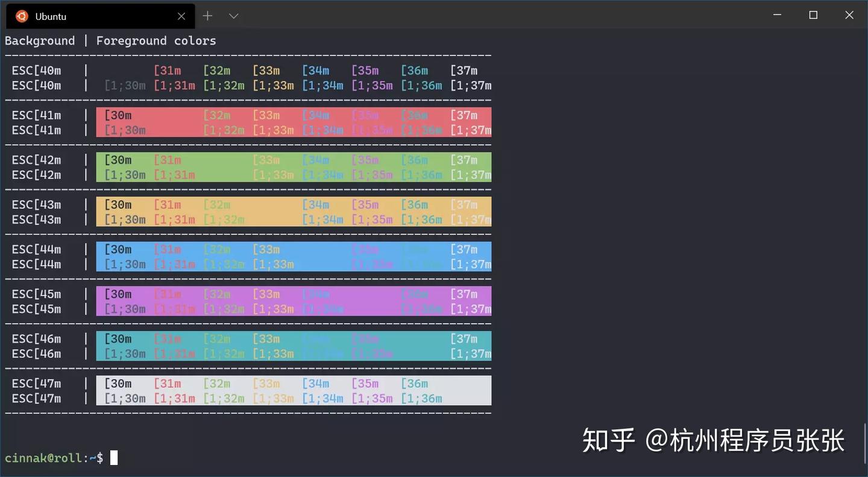This screenshot has height=477, width=868.
Task: Open a new tab with the plus button
Action: click(x=207, y=16)
